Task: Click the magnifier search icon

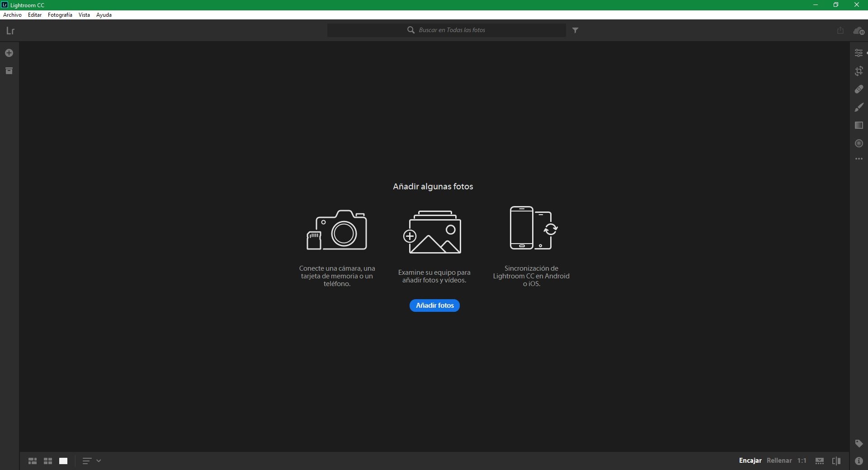Action: pos(411,30)
